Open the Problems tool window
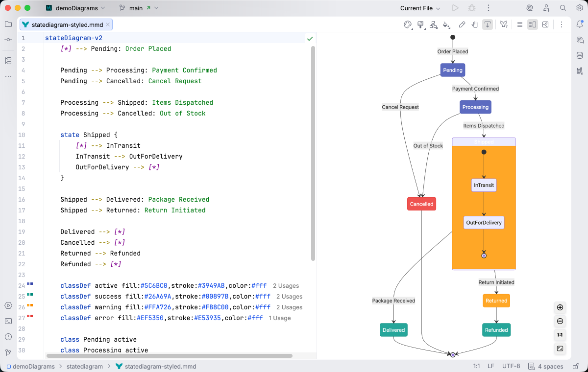 [8, 337]
